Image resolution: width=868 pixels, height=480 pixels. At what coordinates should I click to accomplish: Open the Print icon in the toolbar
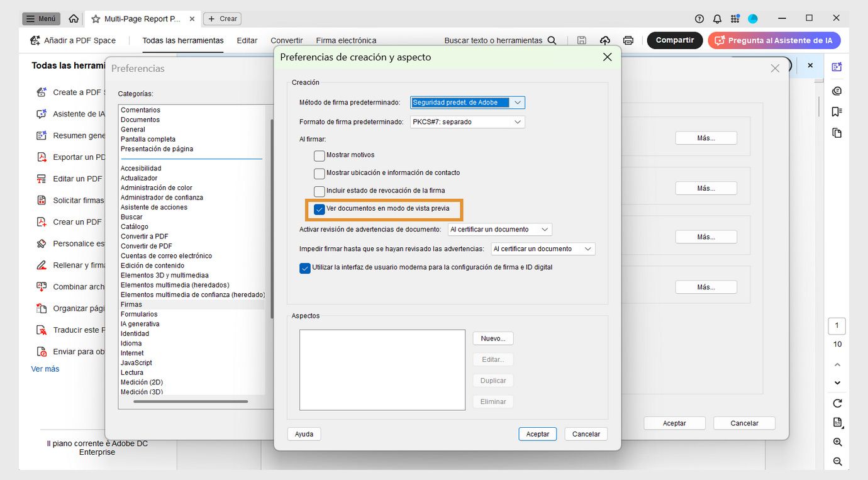[x=628, y=40]
